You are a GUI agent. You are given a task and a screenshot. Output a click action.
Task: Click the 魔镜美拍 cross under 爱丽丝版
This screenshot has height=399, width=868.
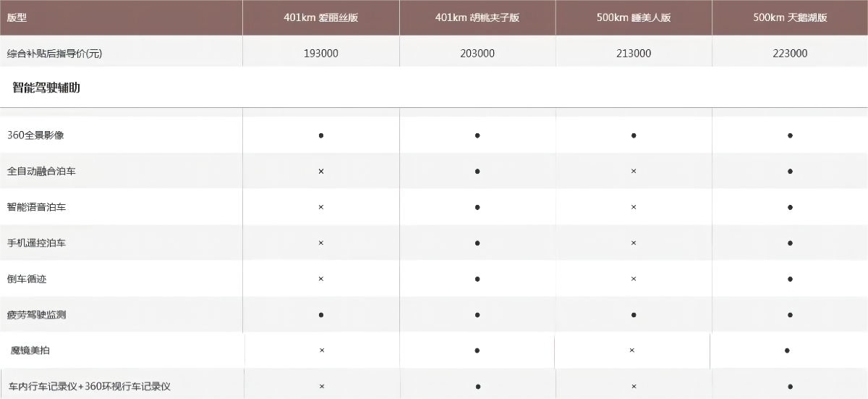(322, 350)
